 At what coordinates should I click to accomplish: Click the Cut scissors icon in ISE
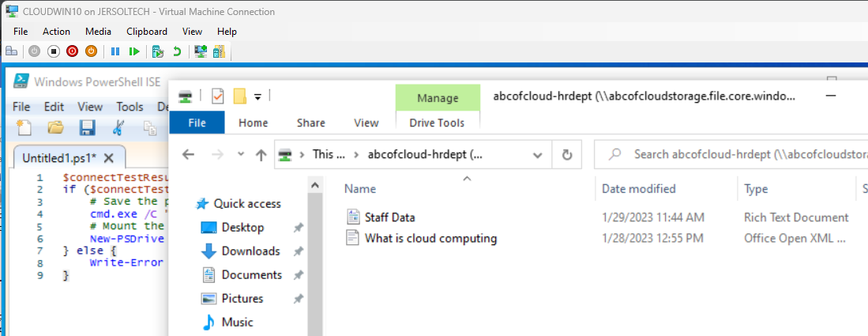[118, 127]
